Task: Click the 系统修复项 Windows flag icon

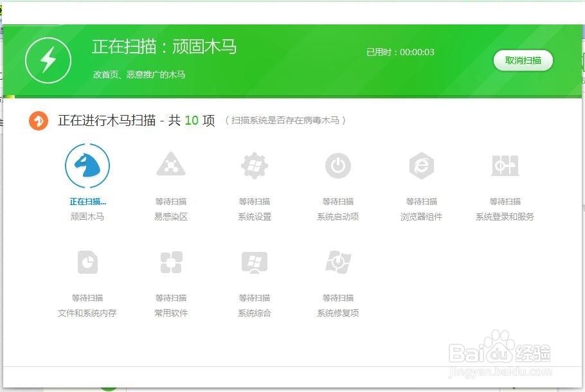Action: click(x=338, y=262)
